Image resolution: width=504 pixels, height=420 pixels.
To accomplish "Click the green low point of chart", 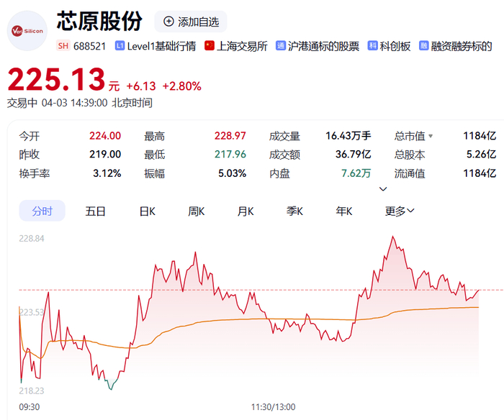I will click(x=111, y=388).
